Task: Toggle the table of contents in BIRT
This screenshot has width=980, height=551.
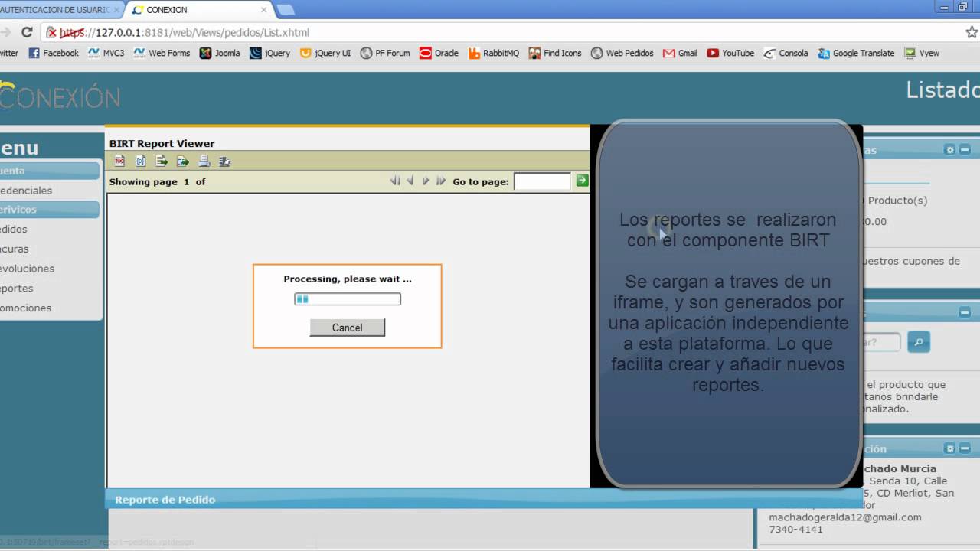Action: [x=119, y=161]
